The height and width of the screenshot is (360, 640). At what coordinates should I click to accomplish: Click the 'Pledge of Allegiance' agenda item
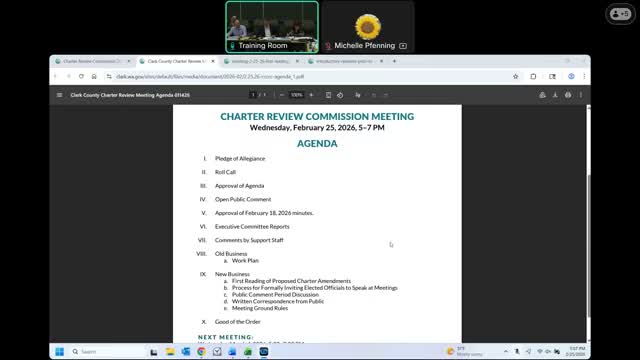click(240, 158)
